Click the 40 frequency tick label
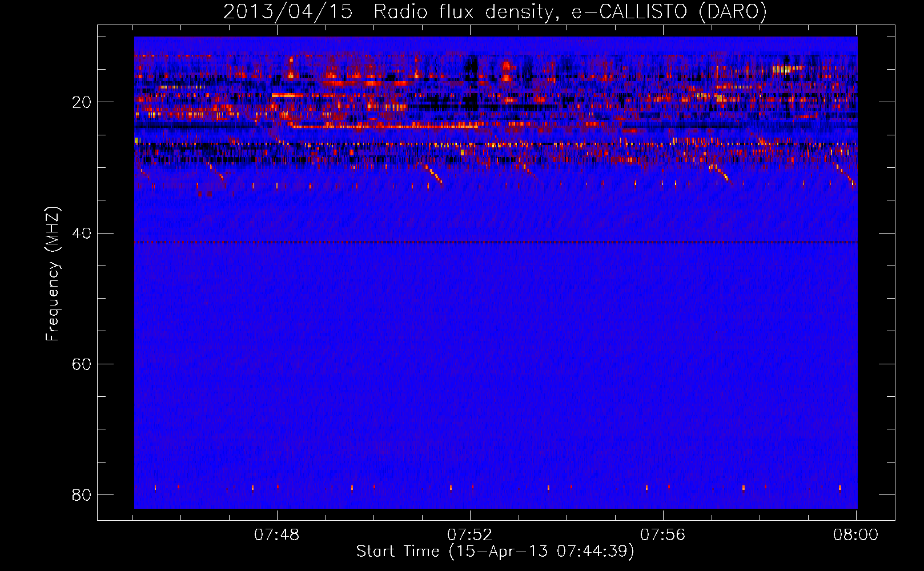The height and width of the screenshot is (571, 924). click(81, 234)
